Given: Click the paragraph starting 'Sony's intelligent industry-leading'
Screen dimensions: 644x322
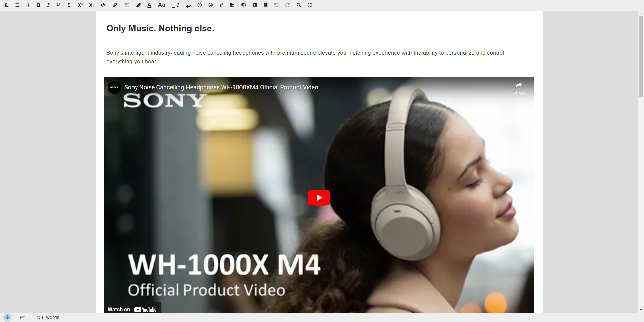Looking at the screenshot, I should coord(305,57).
